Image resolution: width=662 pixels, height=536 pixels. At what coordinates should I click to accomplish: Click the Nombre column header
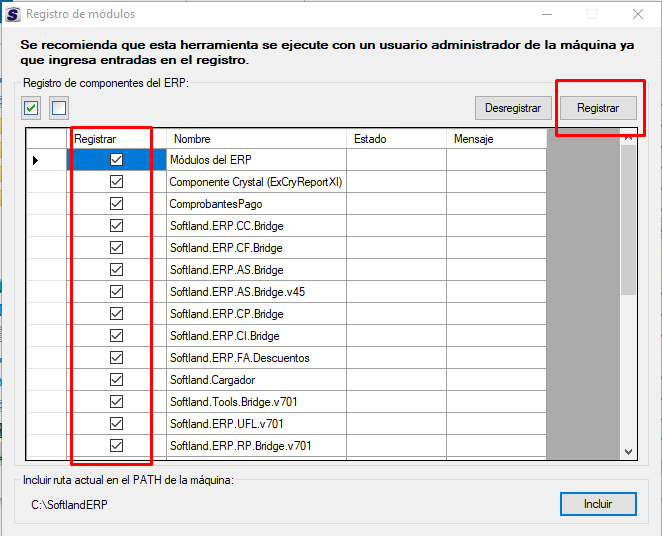coord(256,139)
